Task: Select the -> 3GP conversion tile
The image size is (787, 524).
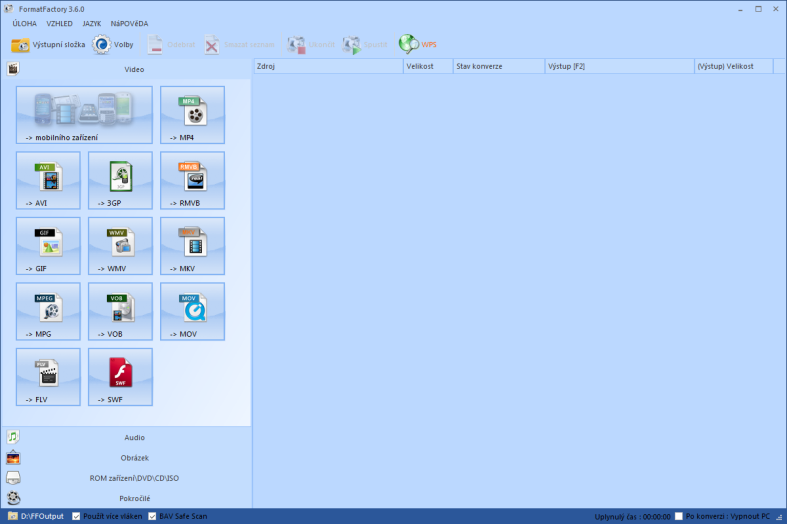Action: pyautogui.click(x=120, y=181)
